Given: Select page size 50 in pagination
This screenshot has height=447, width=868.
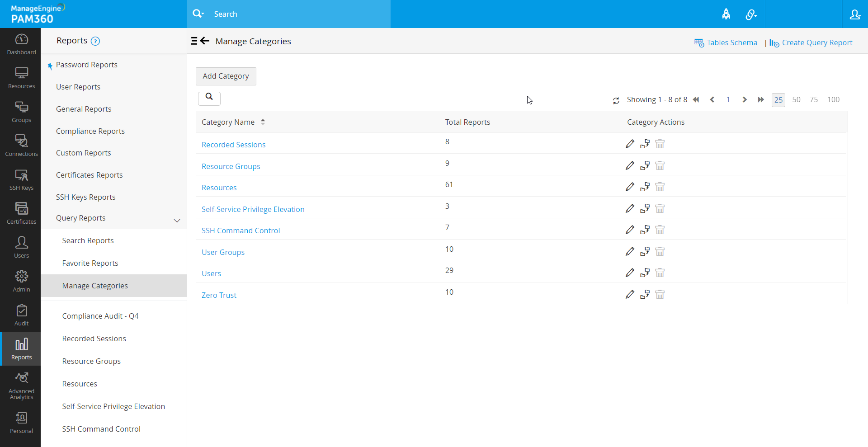Looking at the screenshot, I should pyautogui.click(x=796, y=99).
